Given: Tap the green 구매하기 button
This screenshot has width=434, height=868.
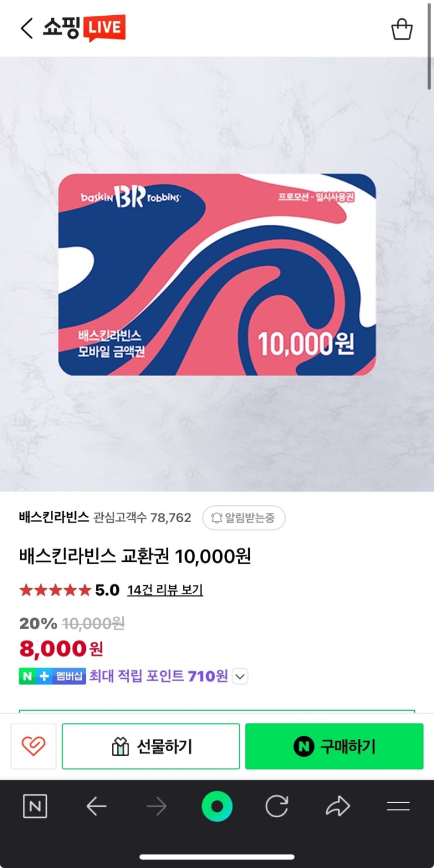Looking at the screenshot, I should (x=334, y=746).
